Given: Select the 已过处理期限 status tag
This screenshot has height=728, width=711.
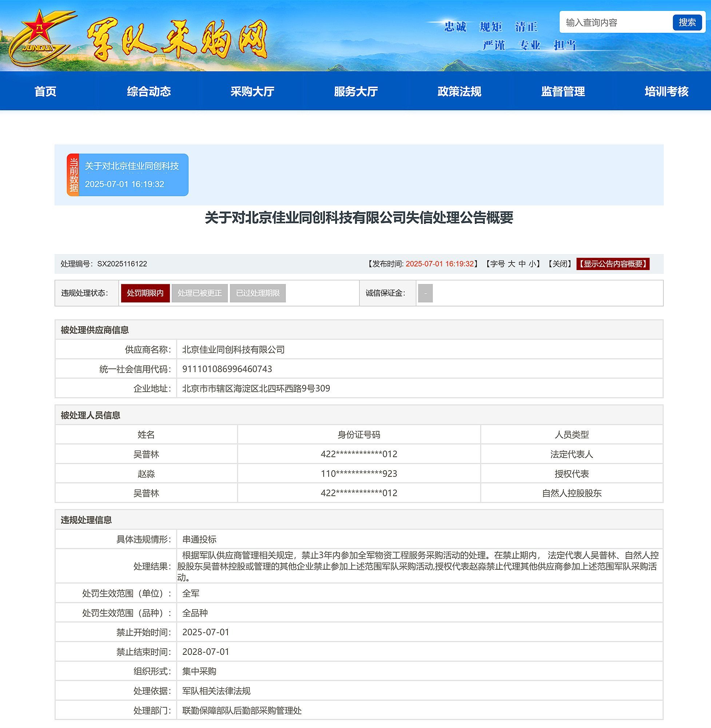Looking at the screenshot, I should [x=258, y=293].
